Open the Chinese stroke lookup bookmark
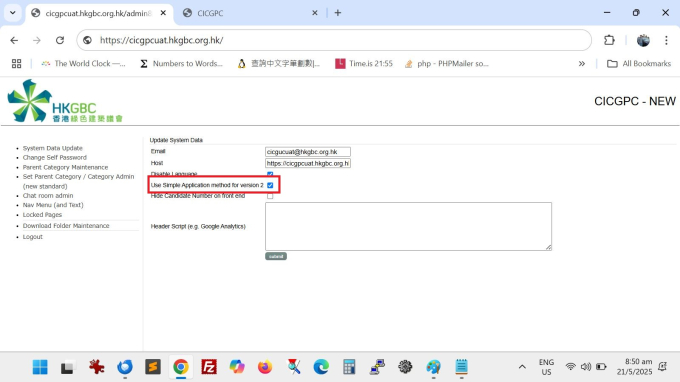680x382 pixels. point(278,64)
